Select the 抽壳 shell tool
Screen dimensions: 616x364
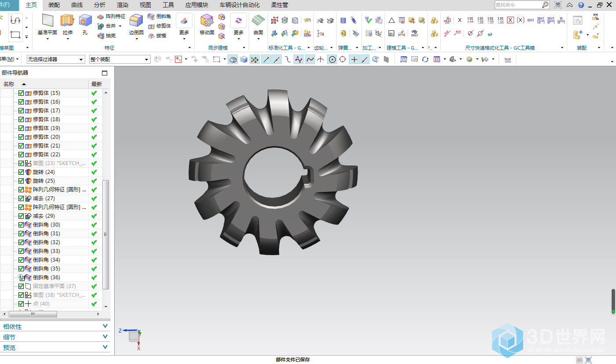(x=107, y=36)
